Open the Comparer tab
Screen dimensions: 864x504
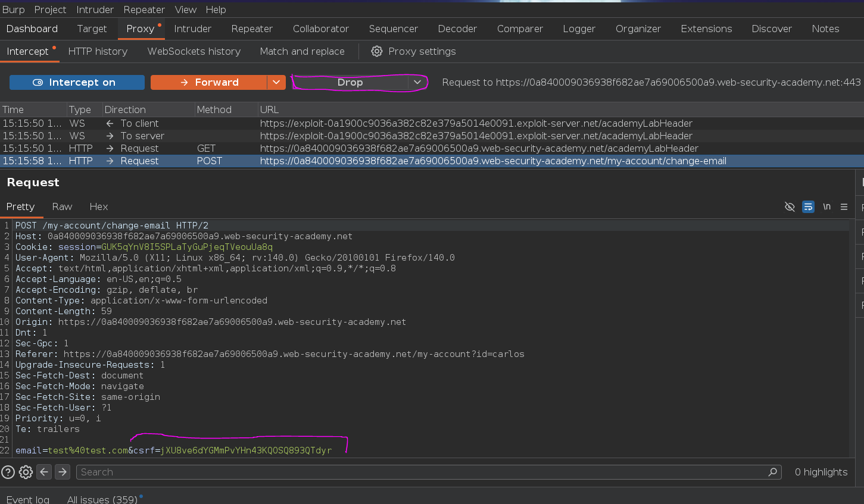520,29
